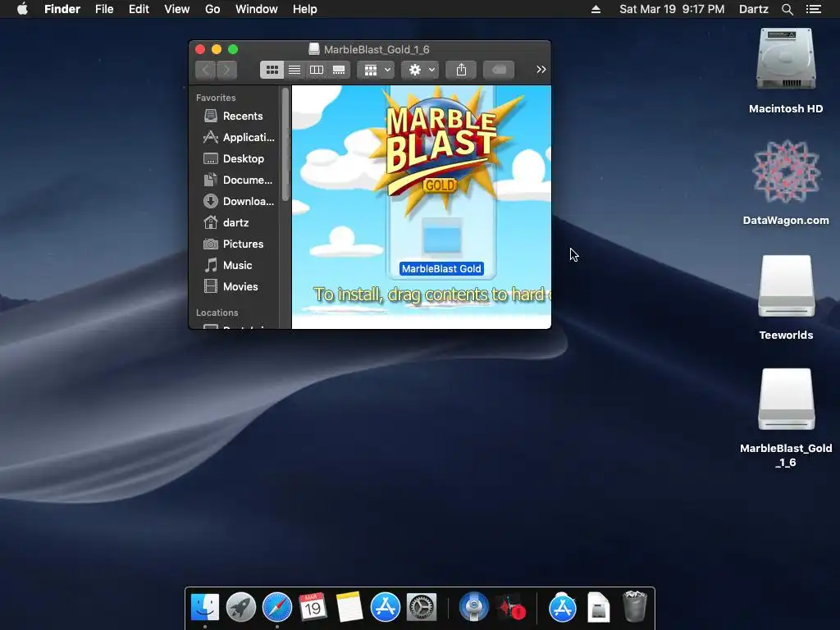This screenshot has height=630, width=840.
Task: Click the Edit Tags toolbar button
Action: click(x=499, y=70)
